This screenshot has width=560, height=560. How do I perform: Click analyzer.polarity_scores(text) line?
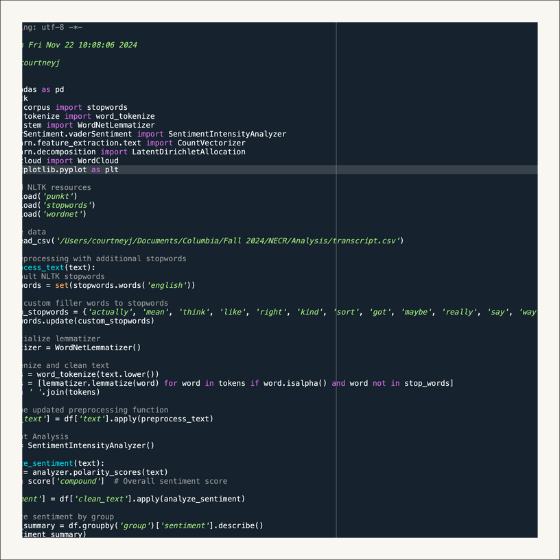coord(95,472)
